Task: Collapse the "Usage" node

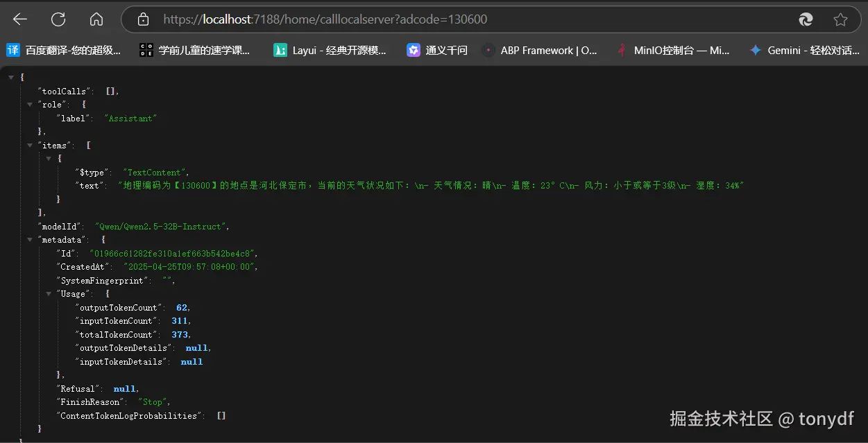Action: pos(49,294)
